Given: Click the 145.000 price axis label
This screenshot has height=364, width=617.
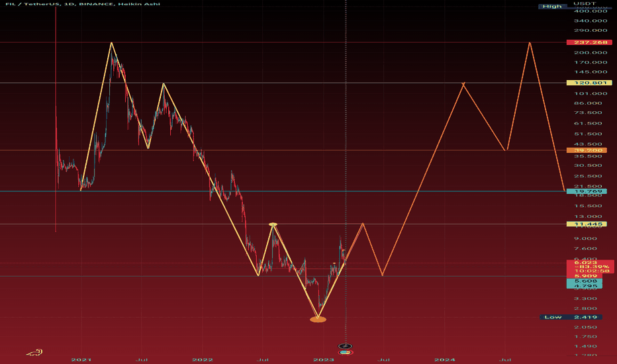Looking at the screenshot, I should click(x=591, y=72).
